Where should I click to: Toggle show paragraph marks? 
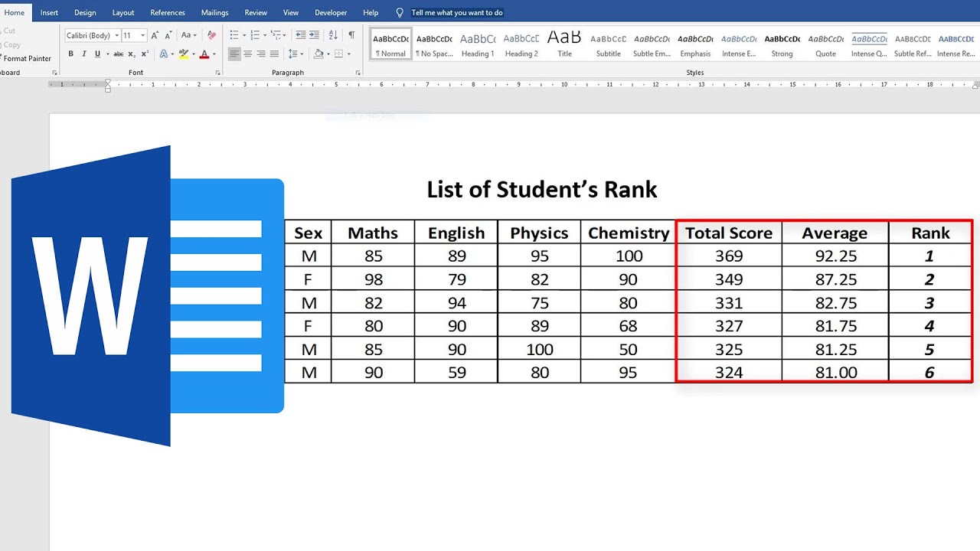tap(351, 35)
